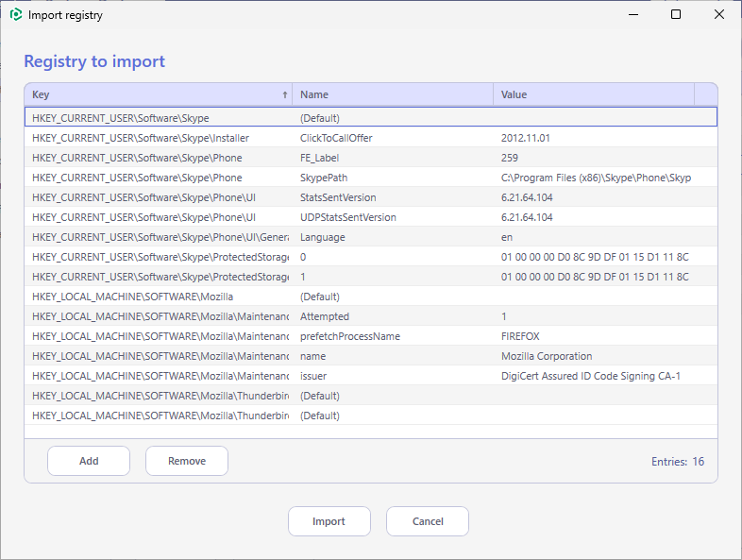742x560 pixels.
Task: Click the Add button
Action: pyautogui.click(x=89, y=461)
